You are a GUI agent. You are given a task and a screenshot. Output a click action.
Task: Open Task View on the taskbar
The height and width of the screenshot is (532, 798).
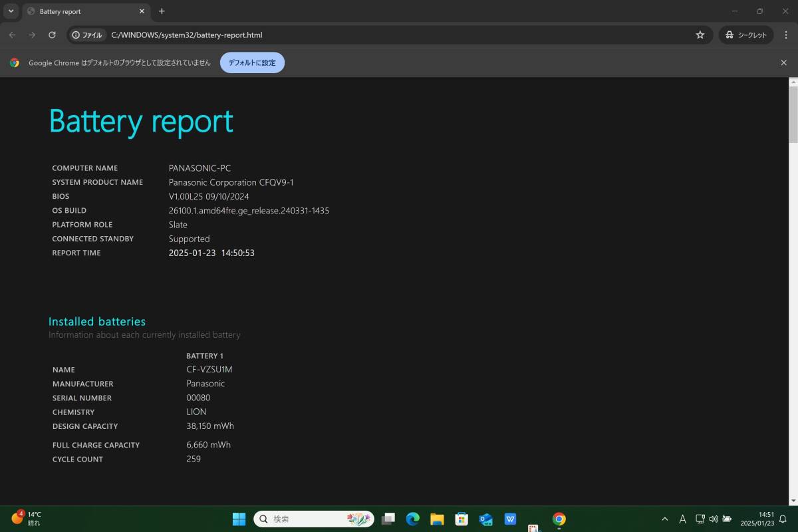click(389, 519)
